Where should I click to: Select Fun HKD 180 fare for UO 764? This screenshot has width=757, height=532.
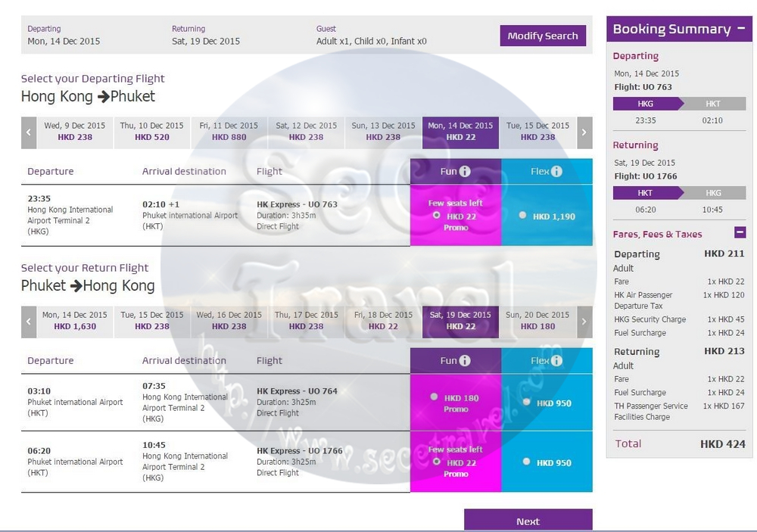[434, 397]
